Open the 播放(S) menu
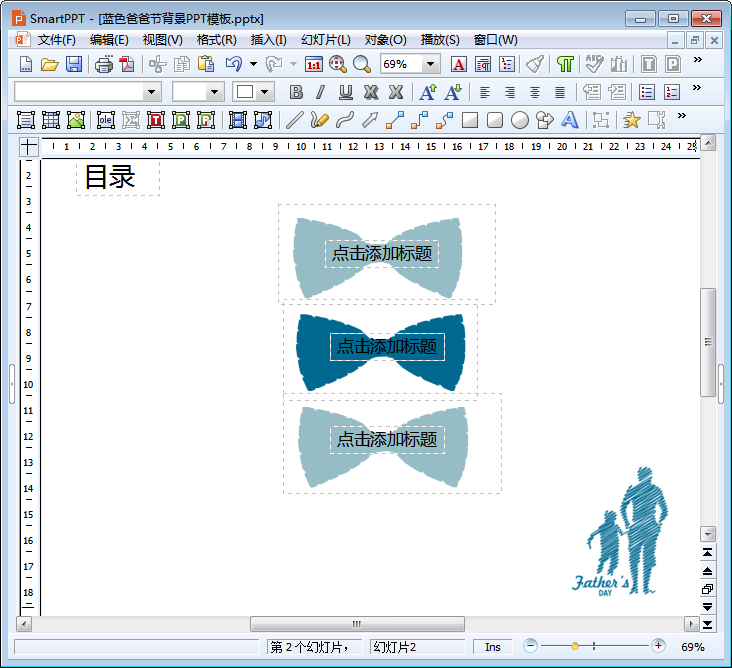Image resolution: width=732 pixels, height=668 pixels. [x=440, y=40]
